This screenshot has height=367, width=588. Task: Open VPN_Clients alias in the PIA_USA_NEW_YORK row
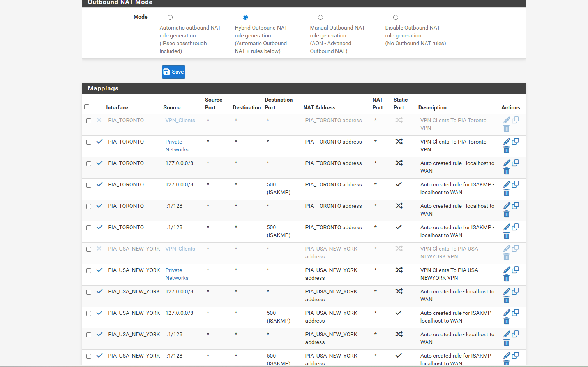tap(180, 249)
